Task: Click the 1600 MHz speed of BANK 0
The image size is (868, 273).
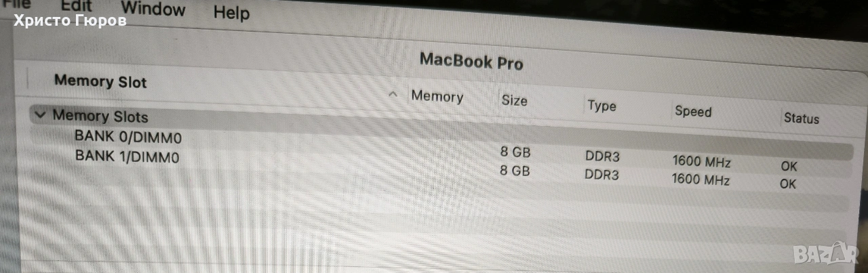Action: 701,162
